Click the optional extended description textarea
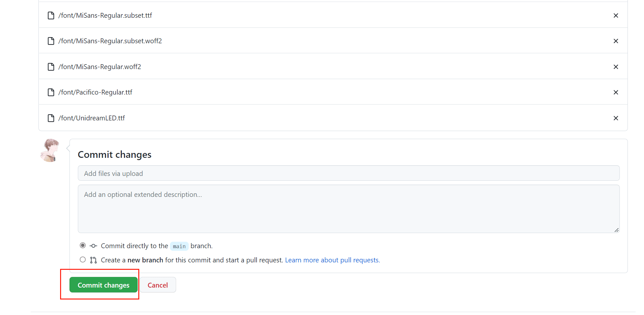 348,209
